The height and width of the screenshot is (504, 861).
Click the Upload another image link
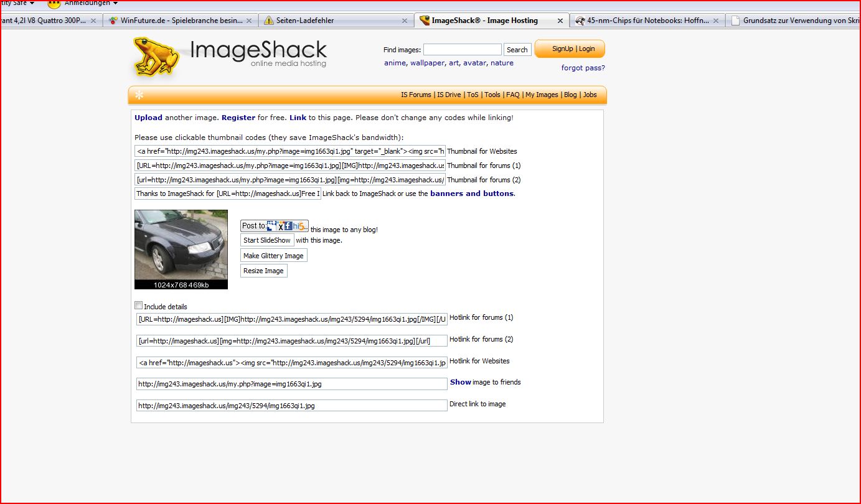click(x=148, y=118)
